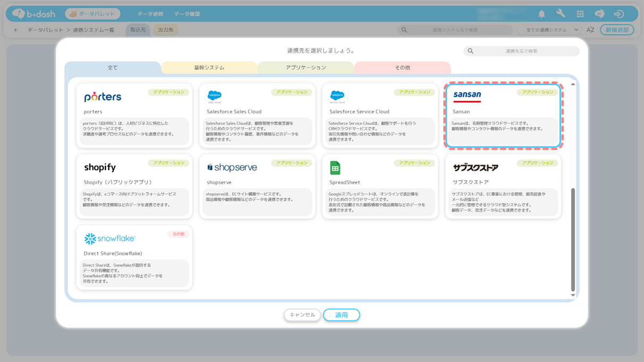The width and height of the screenshot is (644, 362).
Task: Click the Direct Share(Snowflake) name text
Action: (113, 253)
